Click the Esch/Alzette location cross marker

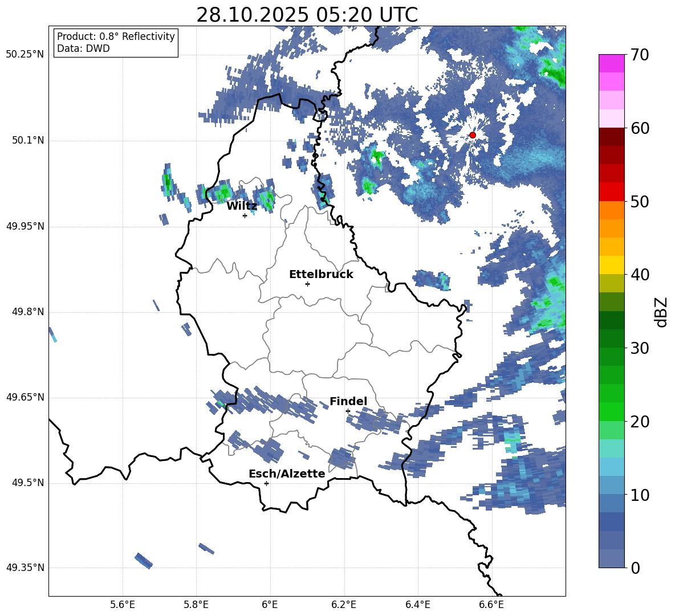266,483
